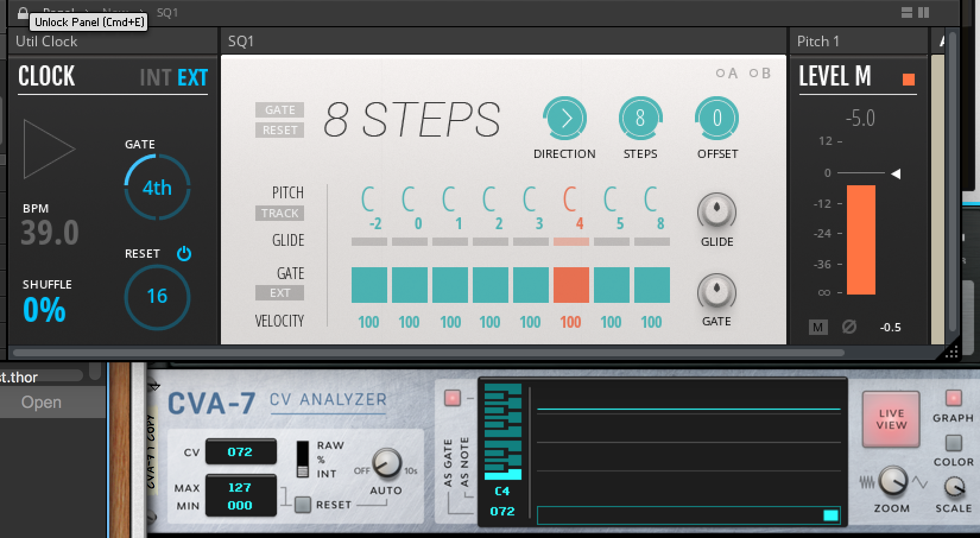980x538 pixels.
Task: Toggle the CVA-7 GRAPH button
Action: pos(953,397)
